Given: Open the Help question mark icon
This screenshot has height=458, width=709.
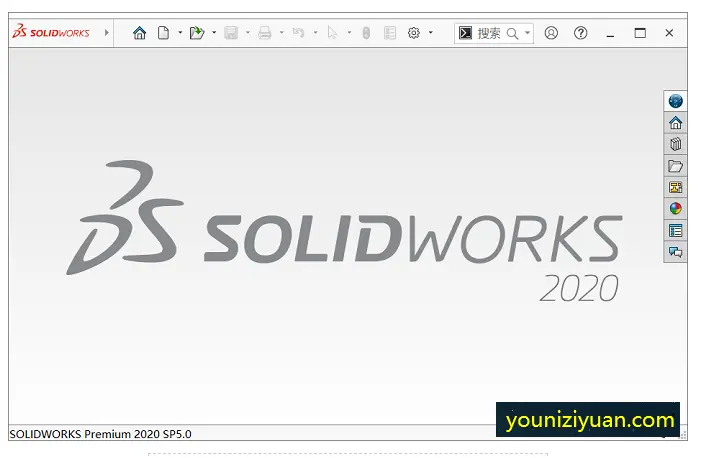Looking at the screenshot, I should tap(581, 33).
